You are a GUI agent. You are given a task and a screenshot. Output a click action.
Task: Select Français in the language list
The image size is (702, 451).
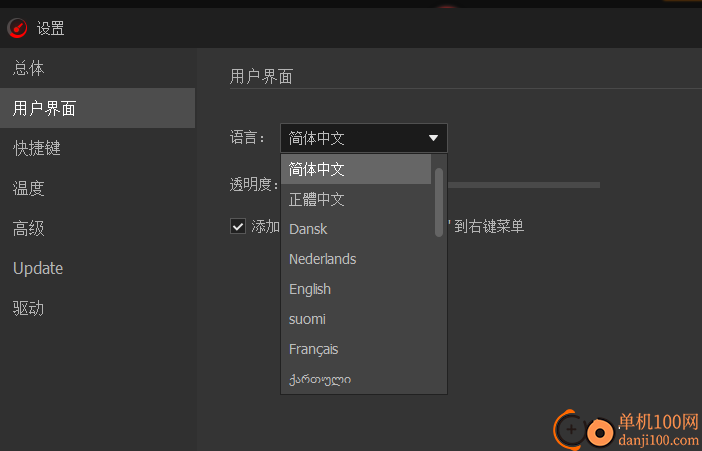[356, 349]
